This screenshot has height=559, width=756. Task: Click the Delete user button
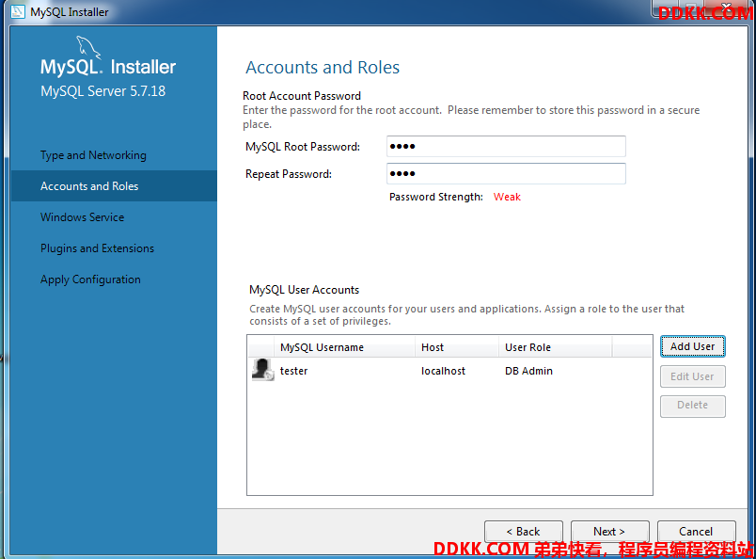pyautogui.click(x=692, y=406)
